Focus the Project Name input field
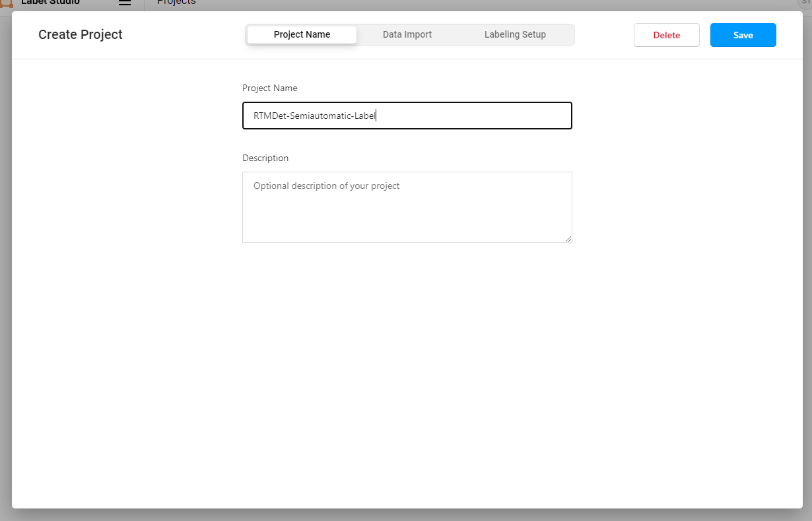The height and width of the screenshot is (521, 812). tap(407, 116)
